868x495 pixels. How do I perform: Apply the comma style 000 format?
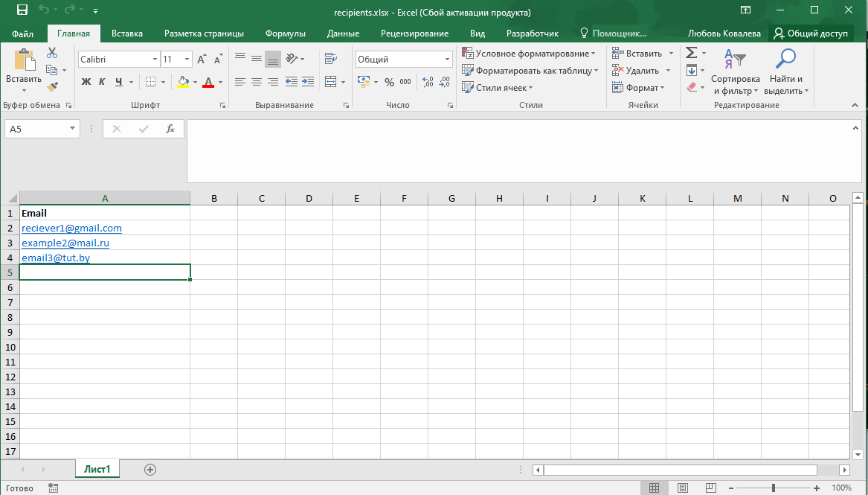point(405,82)
